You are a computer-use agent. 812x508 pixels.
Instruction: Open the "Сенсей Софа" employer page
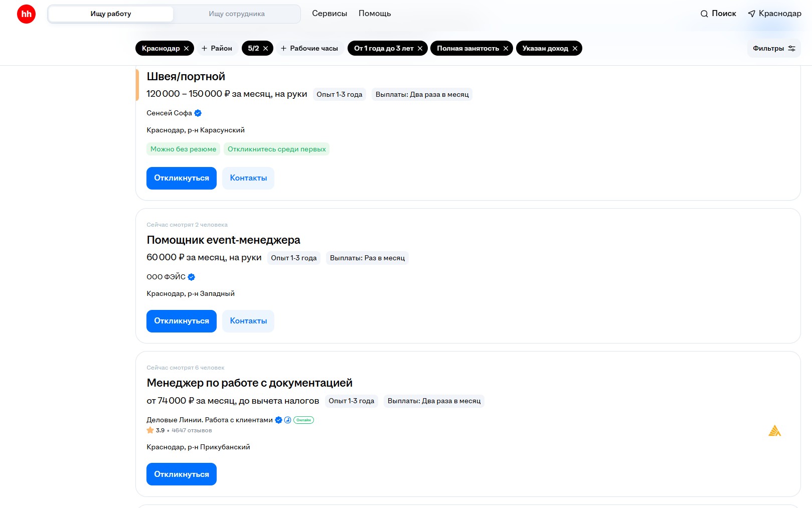(x=169, y=113)
